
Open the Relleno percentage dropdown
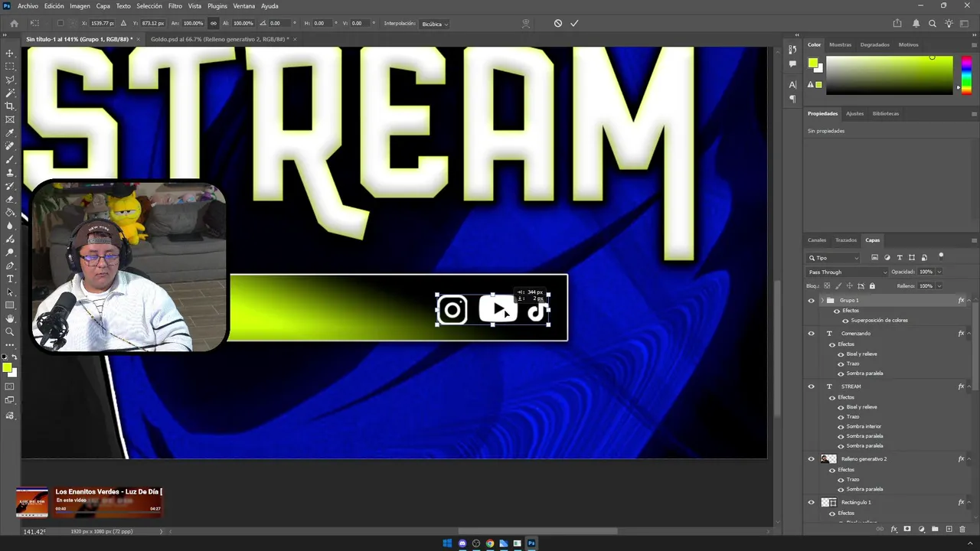point(939,286)
